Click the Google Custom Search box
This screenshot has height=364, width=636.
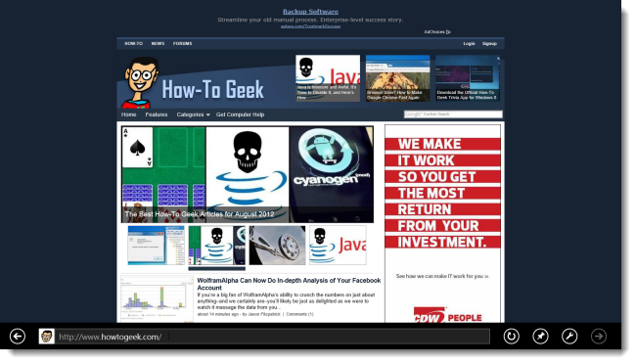(x=453, y=114)
